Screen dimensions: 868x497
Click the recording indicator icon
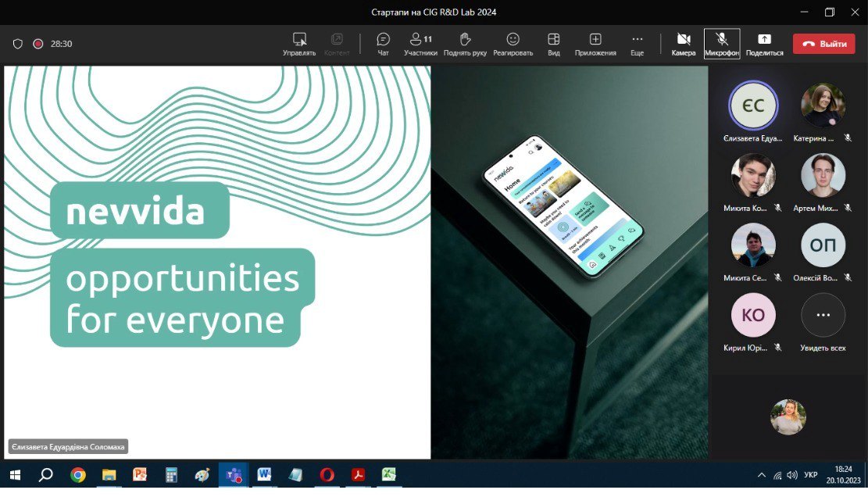click(38, 44)
